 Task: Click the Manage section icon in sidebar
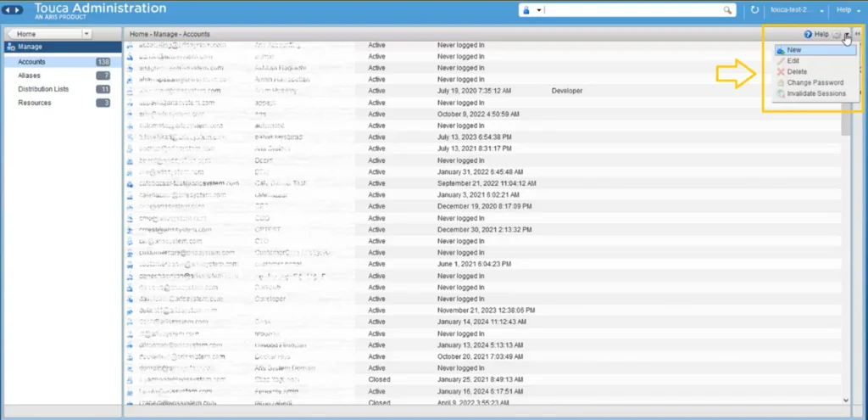[11, 48]
